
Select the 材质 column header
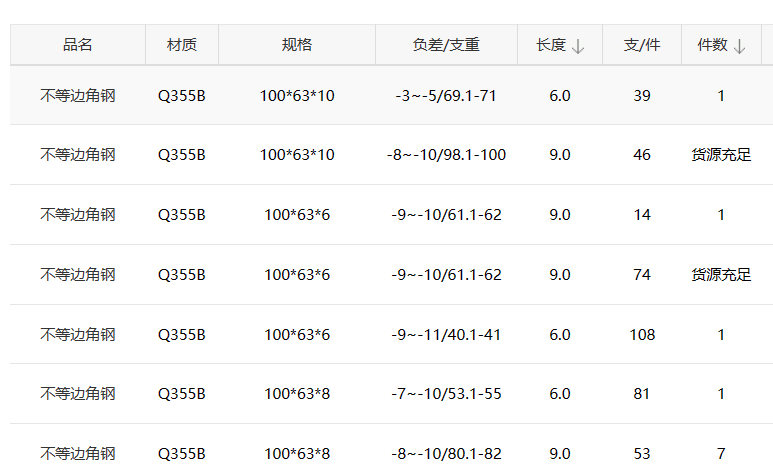point(181,45)
